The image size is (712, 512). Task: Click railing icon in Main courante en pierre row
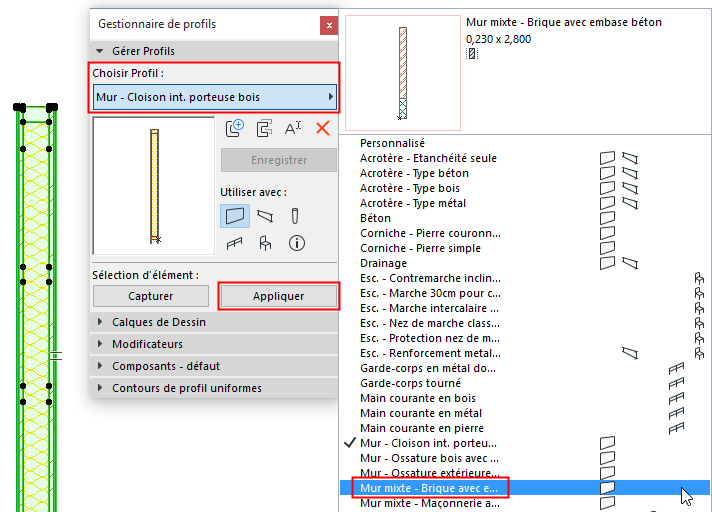[677, 428]
